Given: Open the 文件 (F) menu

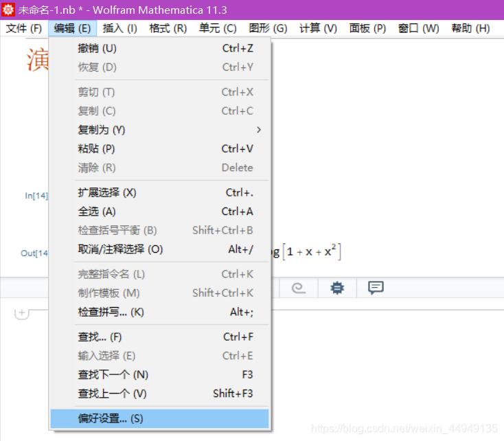Looking at the screenshot, I should click(24, 28).
